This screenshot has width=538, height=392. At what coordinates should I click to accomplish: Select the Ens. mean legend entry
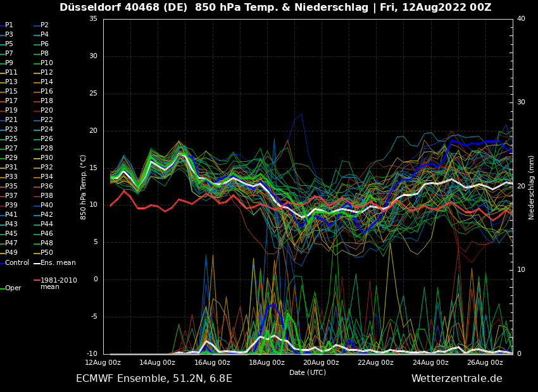pyautogui.click(x=58, y=262)
